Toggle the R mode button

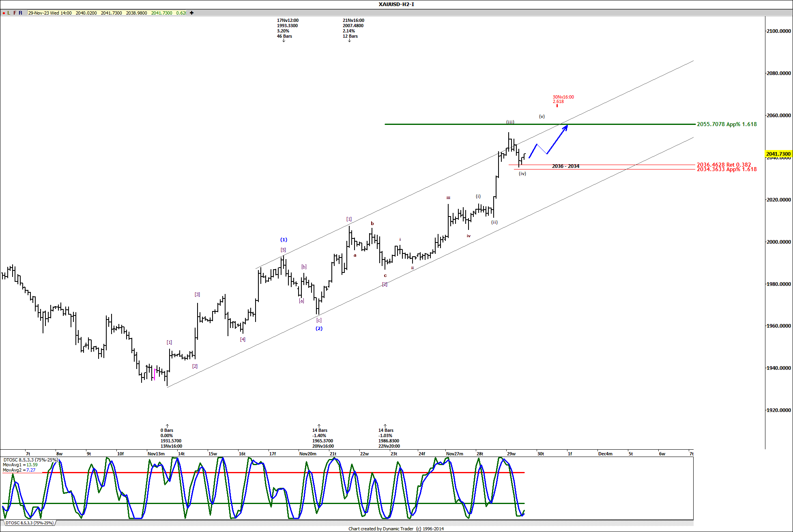[21, 13]
